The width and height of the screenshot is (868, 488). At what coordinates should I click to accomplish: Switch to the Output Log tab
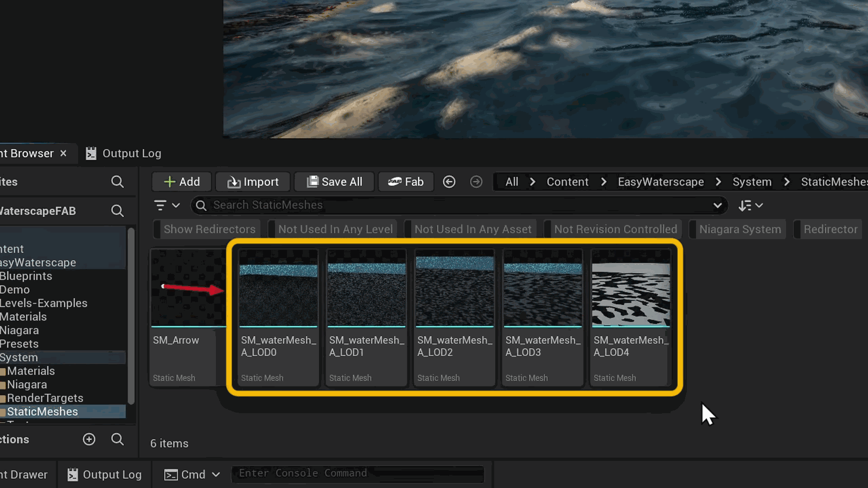click(124, 153)
